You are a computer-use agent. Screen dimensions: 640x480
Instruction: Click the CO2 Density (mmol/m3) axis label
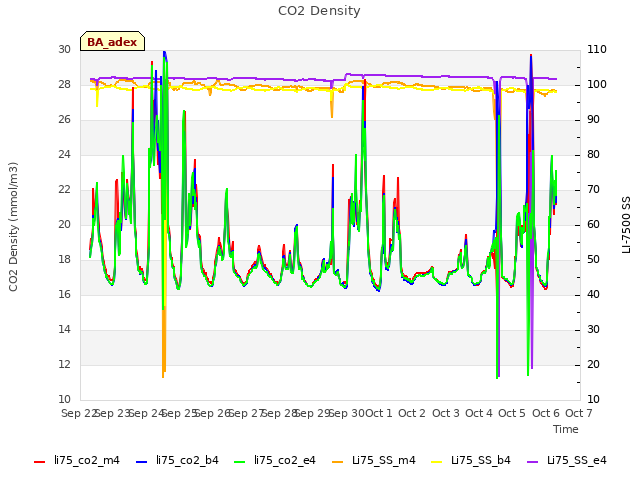pos(13,227)
